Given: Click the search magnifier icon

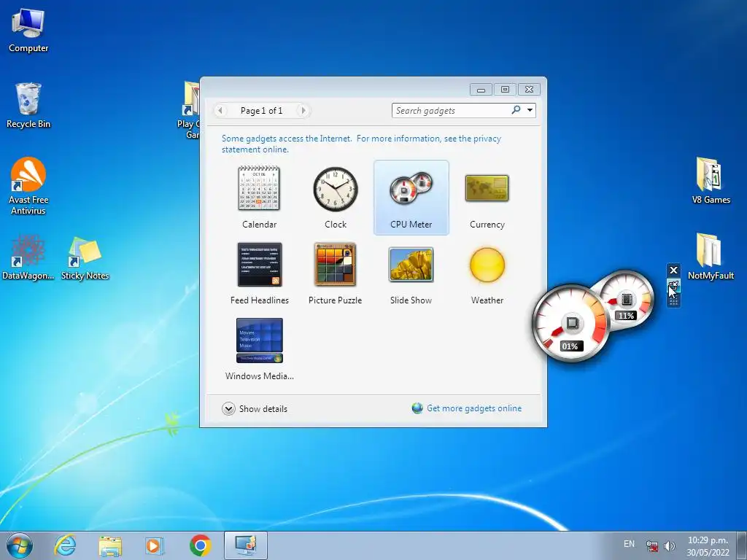Looking at the screenshot, I should [516, 110].
